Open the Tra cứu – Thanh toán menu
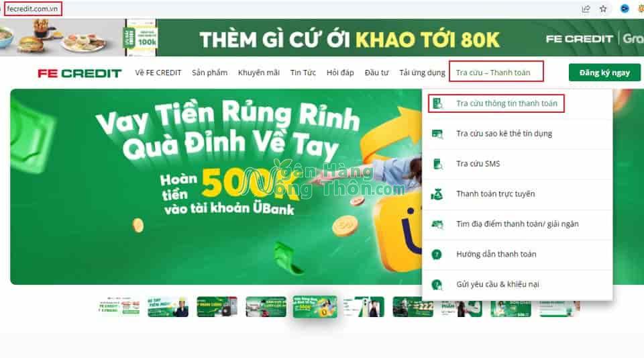 click(x=493, y=73)
